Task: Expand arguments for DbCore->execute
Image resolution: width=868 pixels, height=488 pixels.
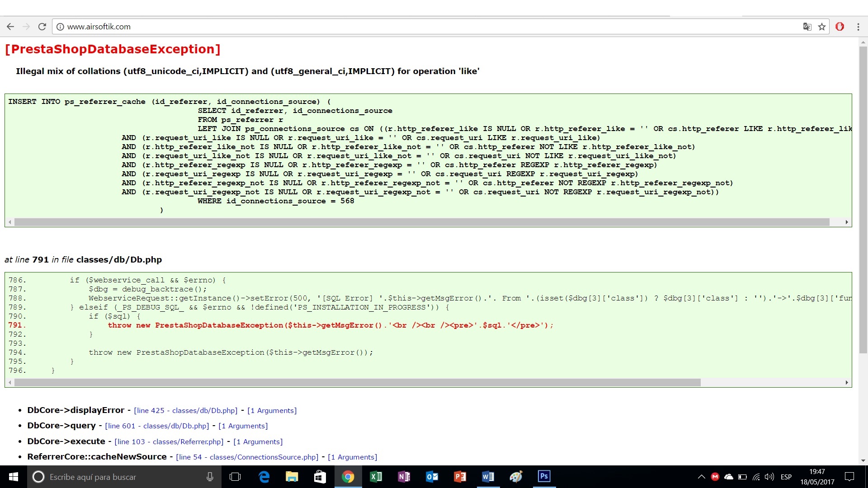Action: (x=258, y=442)
